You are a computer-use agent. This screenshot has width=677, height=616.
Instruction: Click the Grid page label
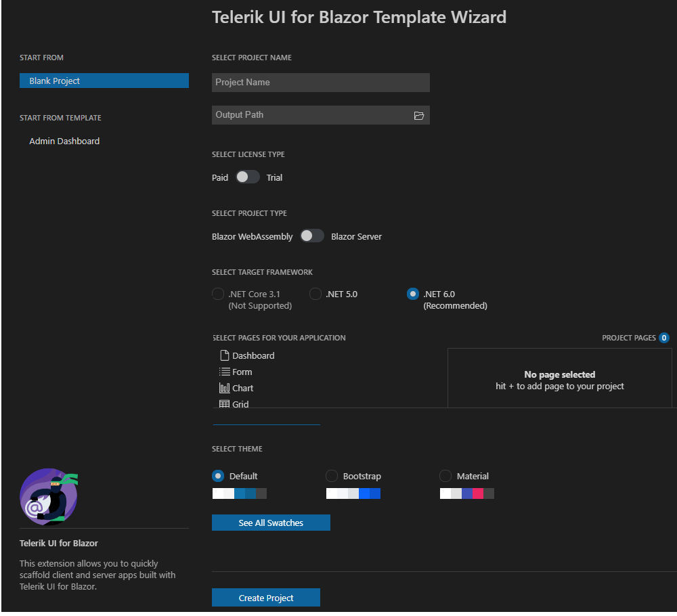pyautogui.click(x=240, y=404)
